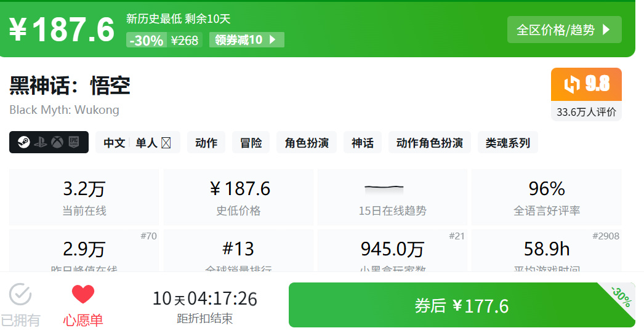Click the Xbox platform icon
644x336 pixels.
tap(57, 143)
